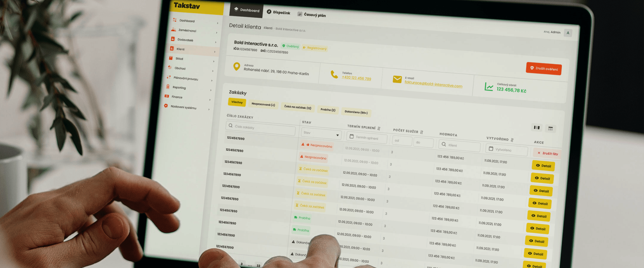This screenshot has height=268, width=644.
Task: Expand the Finance sidebar chevron
Action: coord(209,100)
